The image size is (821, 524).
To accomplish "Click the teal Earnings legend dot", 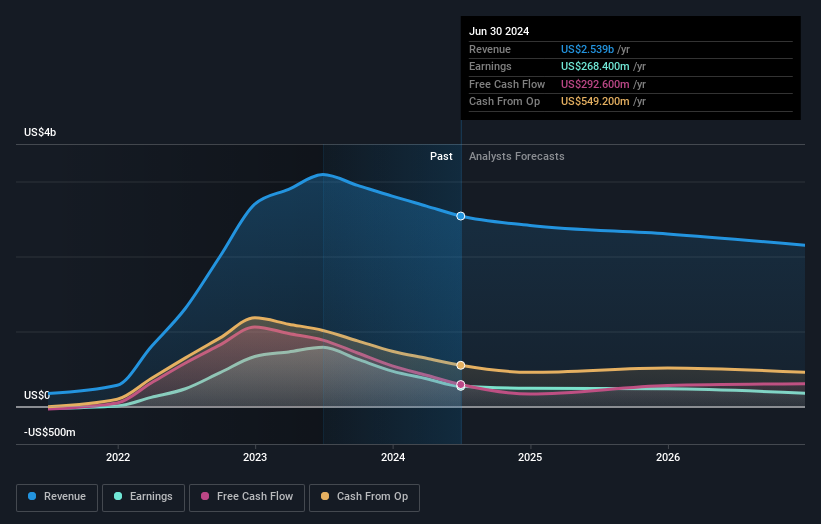I will 118,496.
